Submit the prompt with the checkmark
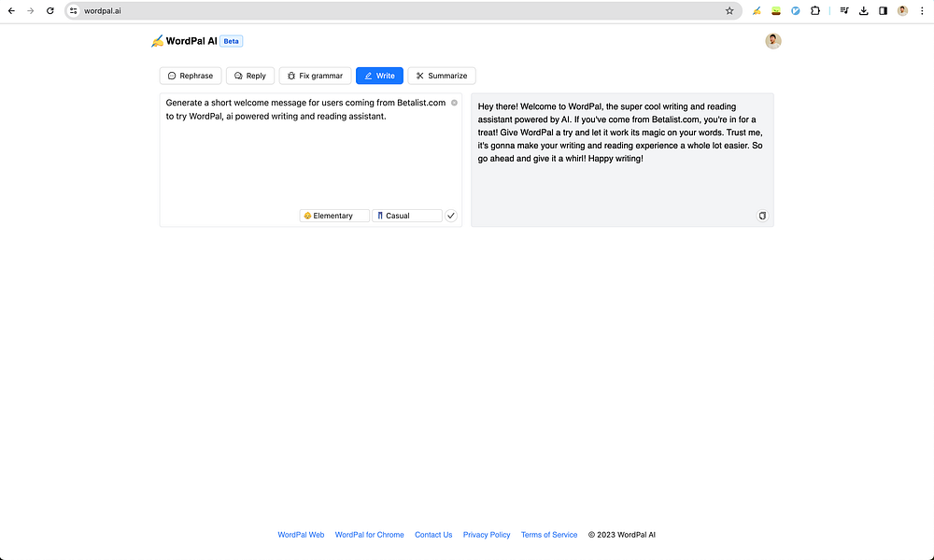 [x=451, y=216]
